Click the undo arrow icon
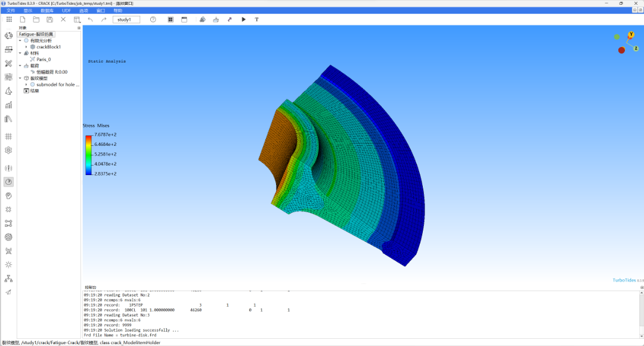The height and width of the screenshot is (346, 644). pos(90,20)
